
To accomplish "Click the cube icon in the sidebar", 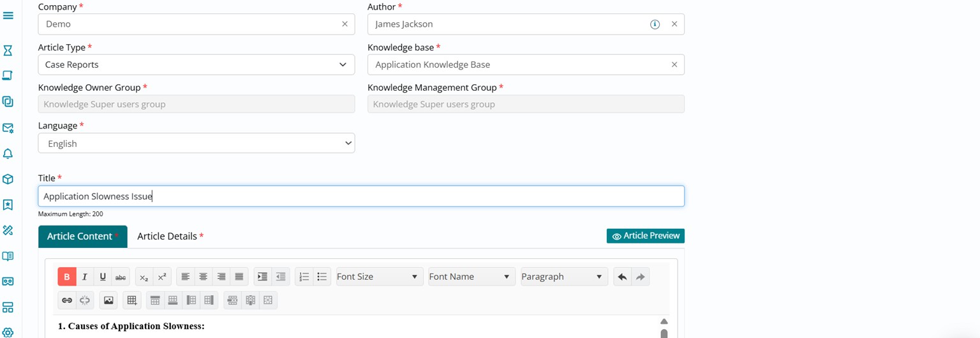I will [8, 180].
